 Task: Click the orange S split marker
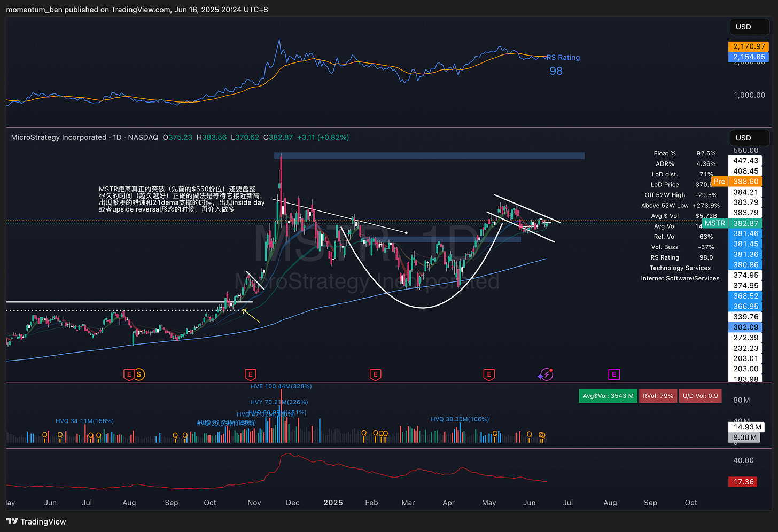(x=139, y=374)
